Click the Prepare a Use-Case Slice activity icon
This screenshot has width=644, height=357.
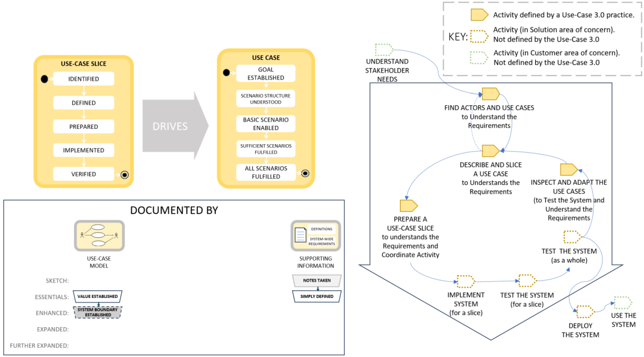pos(408,206)
